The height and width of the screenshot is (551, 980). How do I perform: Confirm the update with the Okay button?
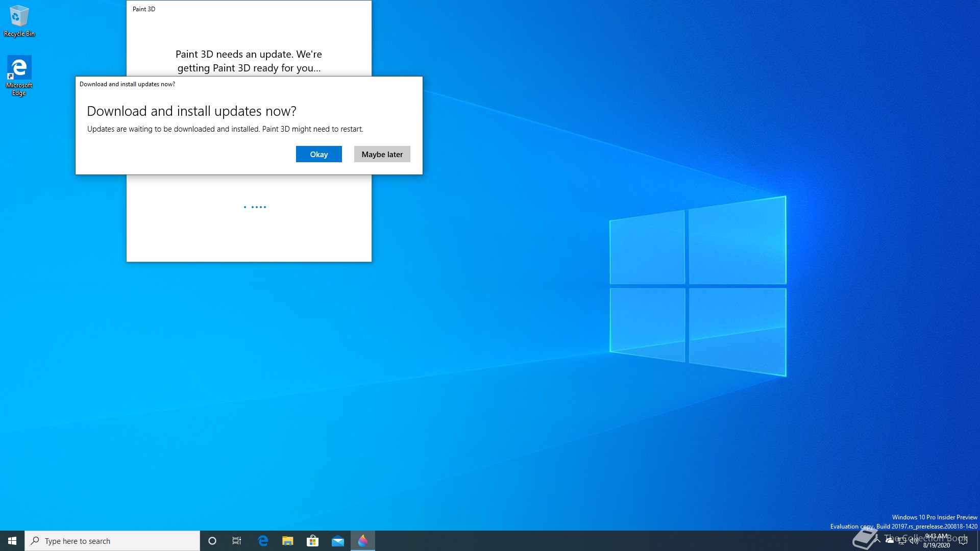(x=318, y=154)
